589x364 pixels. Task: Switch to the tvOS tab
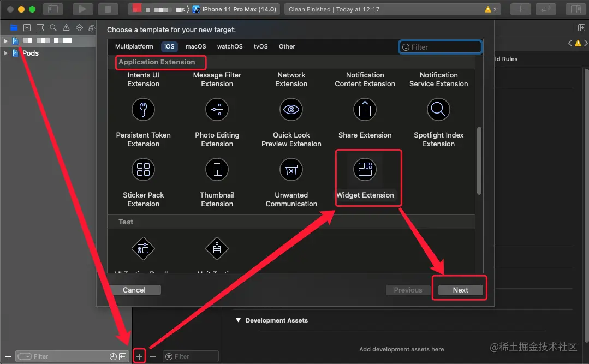(261, 46)
